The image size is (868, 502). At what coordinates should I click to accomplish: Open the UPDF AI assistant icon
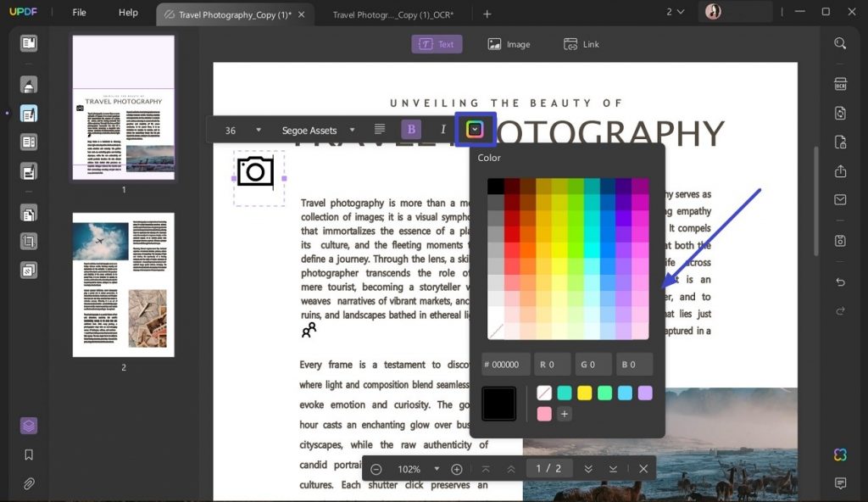coord(839,455)
